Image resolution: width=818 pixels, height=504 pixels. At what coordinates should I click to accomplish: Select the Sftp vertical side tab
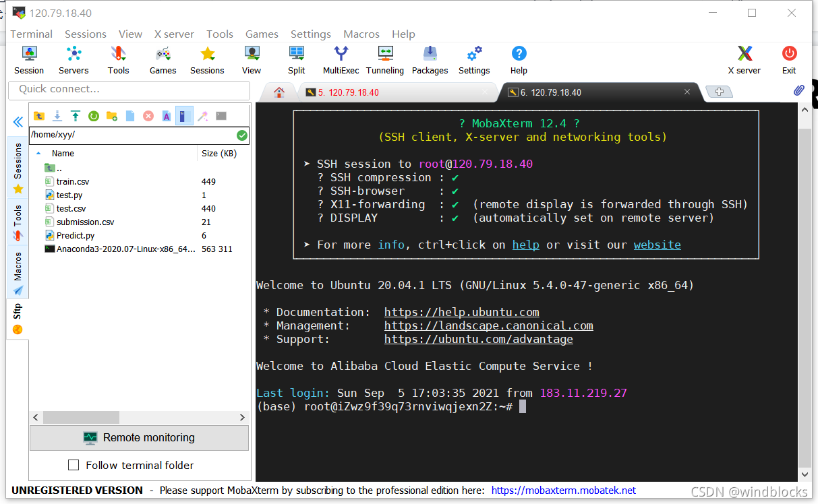pos(18,319)
